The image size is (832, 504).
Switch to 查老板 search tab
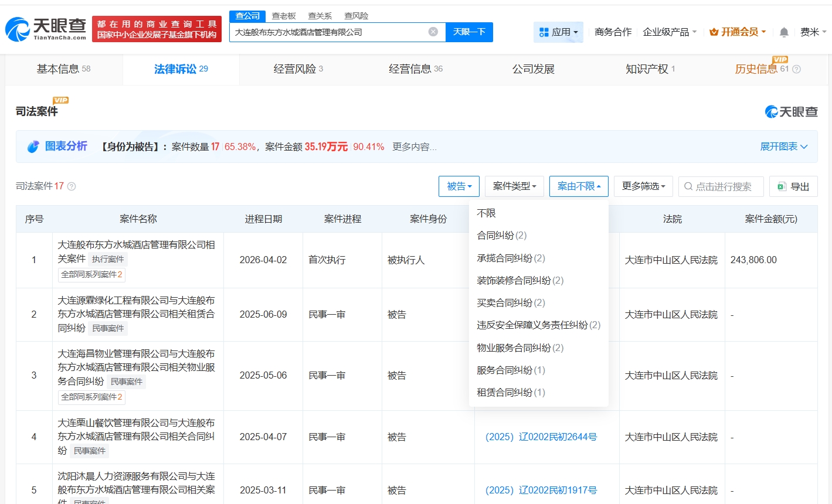[284, 16]
